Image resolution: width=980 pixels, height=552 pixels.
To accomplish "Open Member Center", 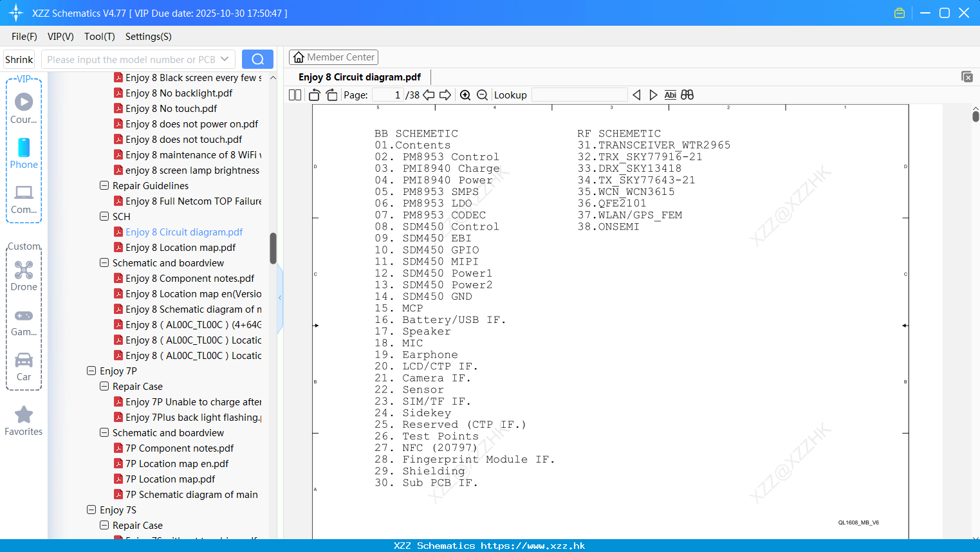I will 333,57.
